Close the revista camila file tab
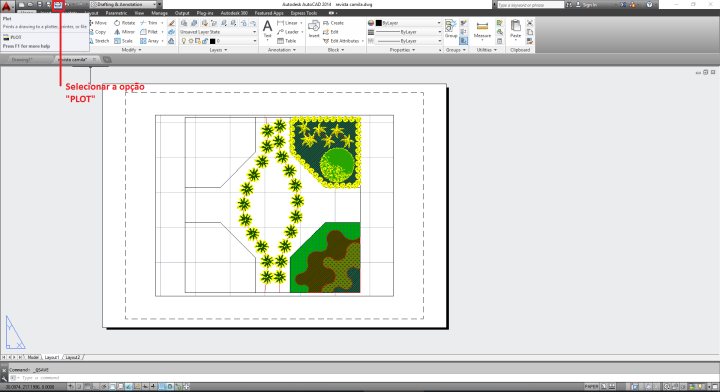Screen dimensions: 720x392 [x=94, y=60]
